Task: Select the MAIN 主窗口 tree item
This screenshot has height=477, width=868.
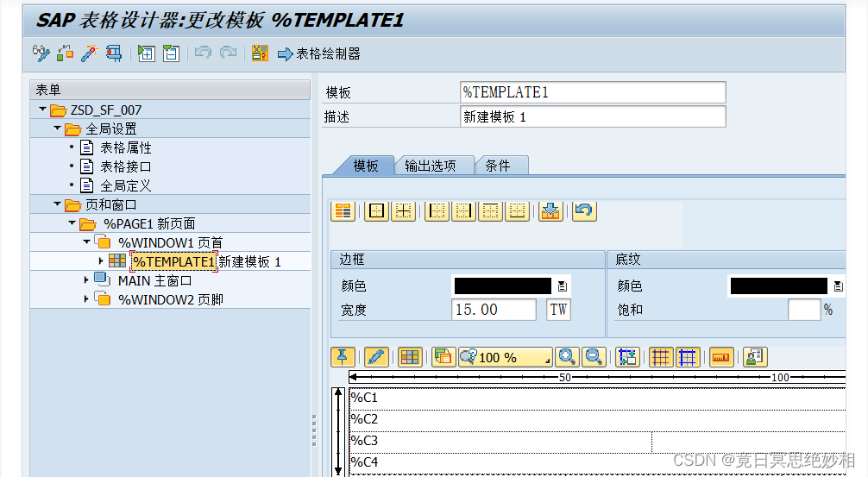Action: click(154, 280)
